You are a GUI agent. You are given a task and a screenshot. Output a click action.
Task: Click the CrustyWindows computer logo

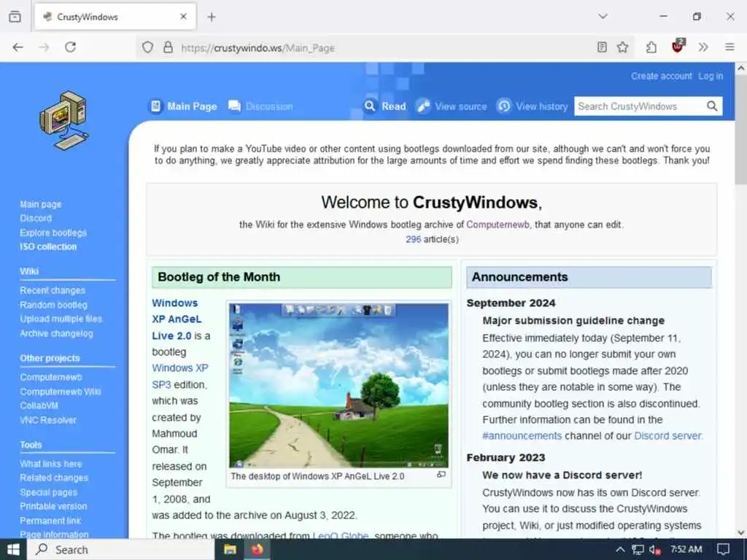click(64, 120)
